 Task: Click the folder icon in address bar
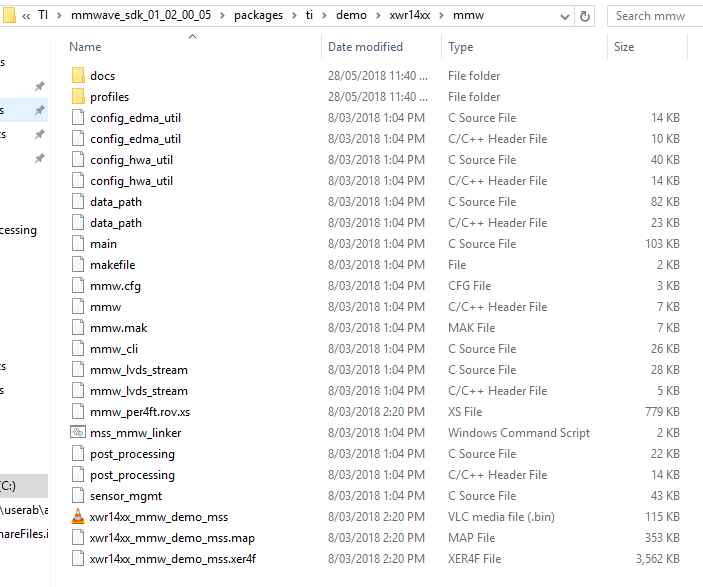tap(9, 15)
